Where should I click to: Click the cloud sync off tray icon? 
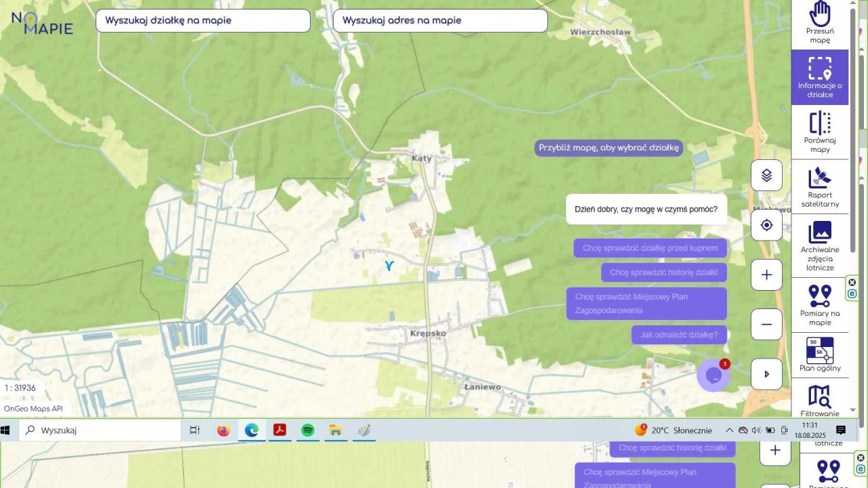[743, 430]
